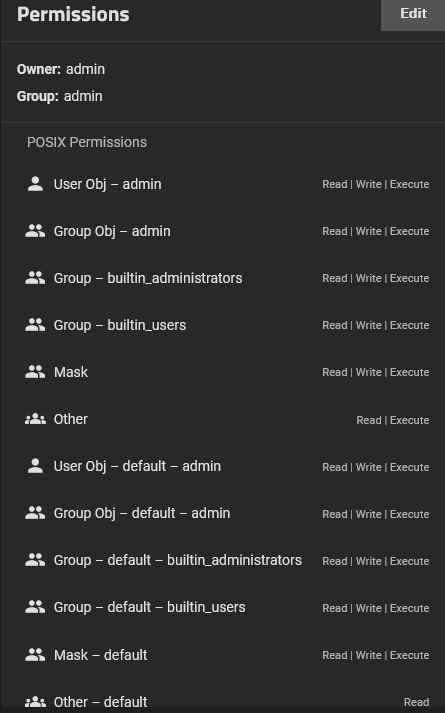Select the Other – default entry label

point(100,702)
